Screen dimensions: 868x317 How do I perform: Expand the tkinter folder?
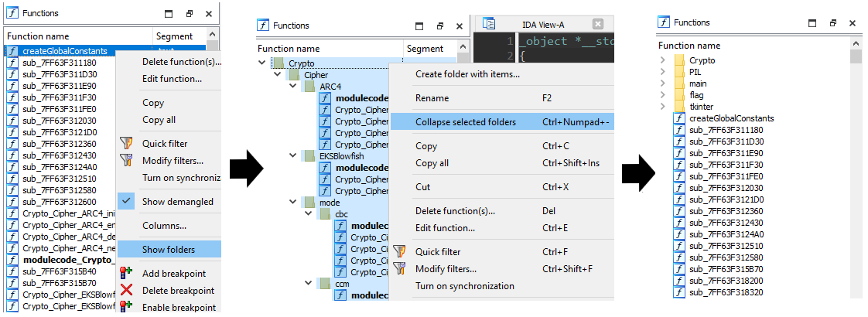coord(663,106)
